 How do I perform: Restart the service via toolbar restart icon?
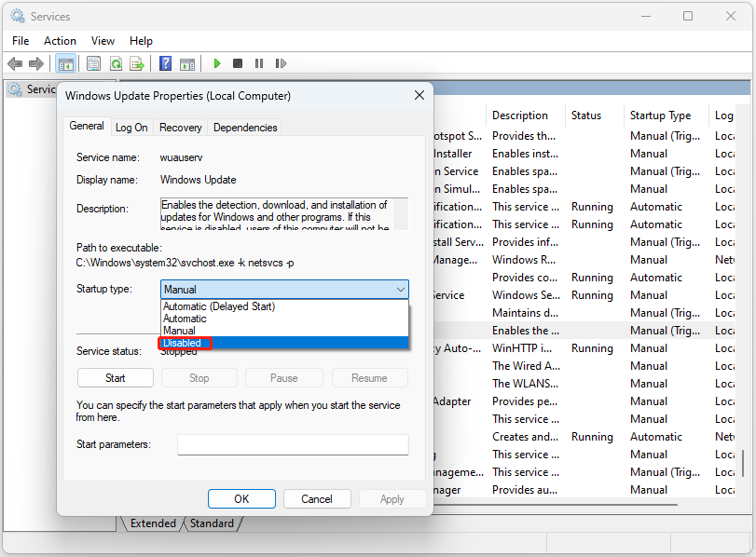(x=282, y=63)
